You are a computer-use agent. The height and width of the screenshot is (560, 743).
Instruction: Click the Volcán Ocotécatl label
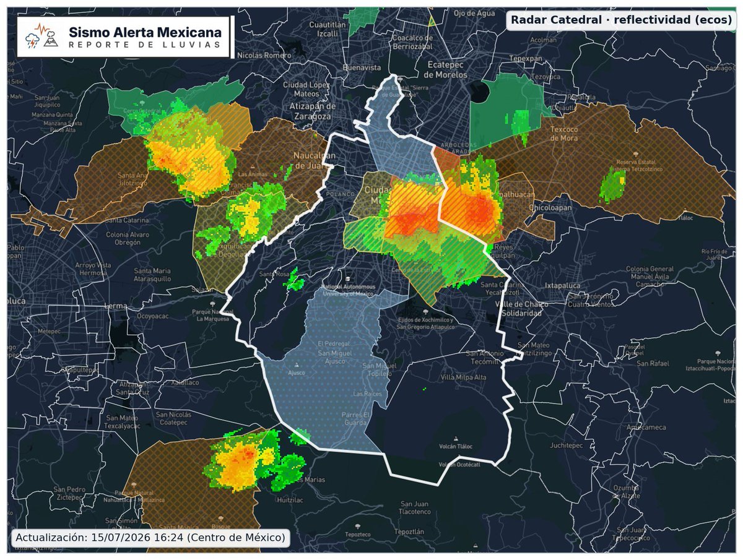(x=460, y=464)
